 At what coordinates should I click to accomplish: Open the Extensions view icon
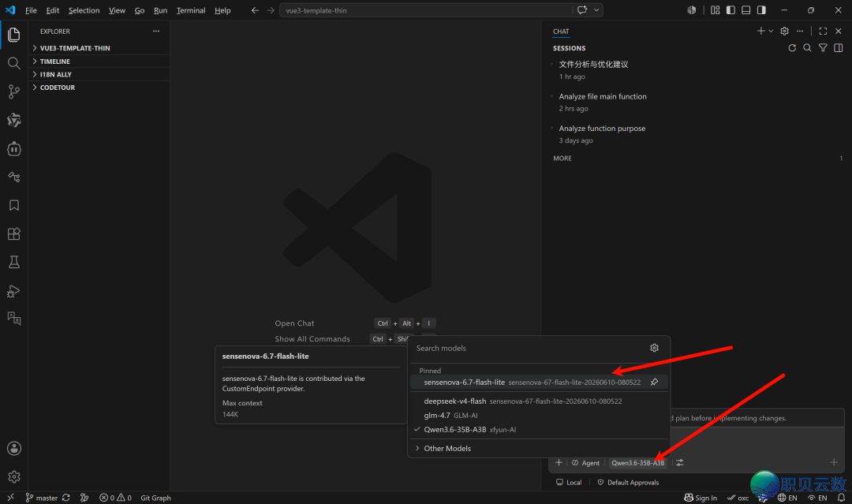coord(14,234)
